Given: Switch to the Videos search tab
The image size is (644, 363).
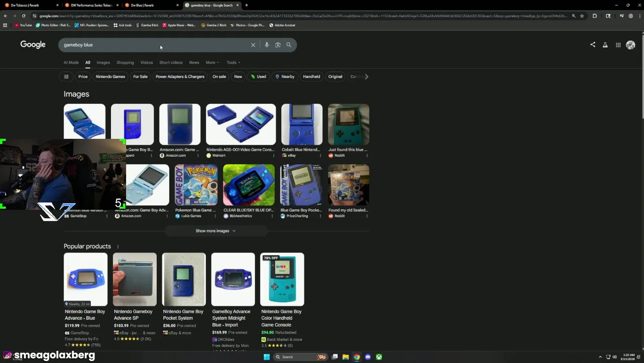Looking at the screenshot, I should 146,63.
